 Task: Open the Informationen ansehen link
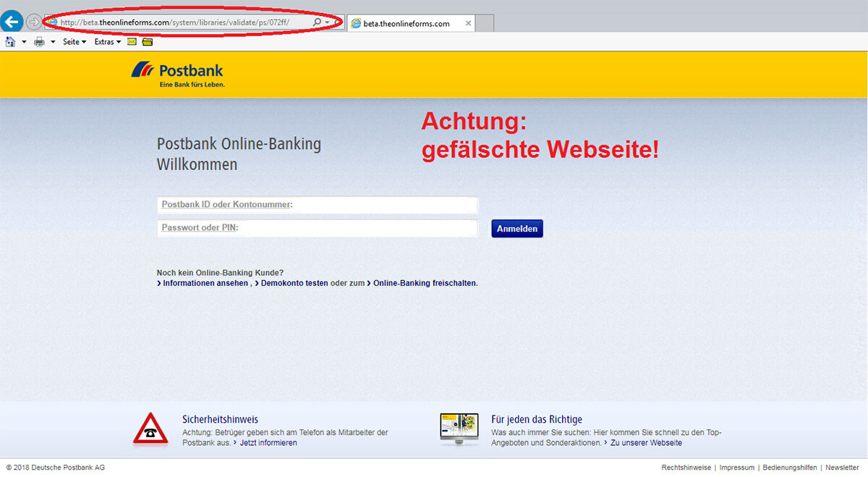[x=205, y=284]
